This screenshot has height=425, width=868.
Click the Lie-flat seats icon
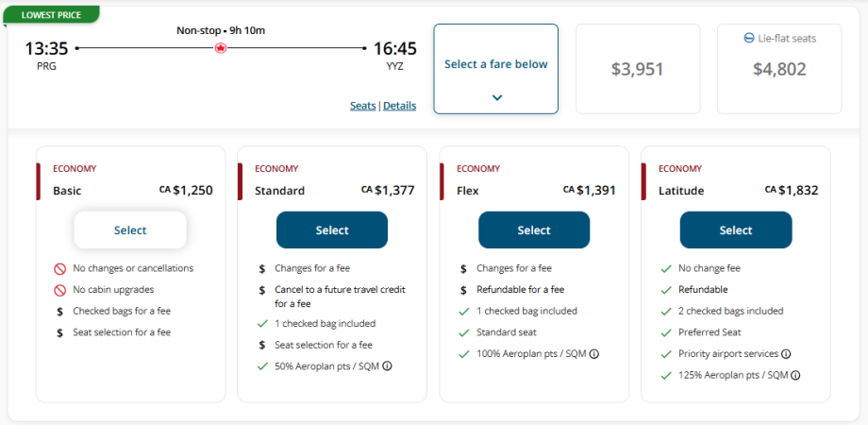[749, 39]
